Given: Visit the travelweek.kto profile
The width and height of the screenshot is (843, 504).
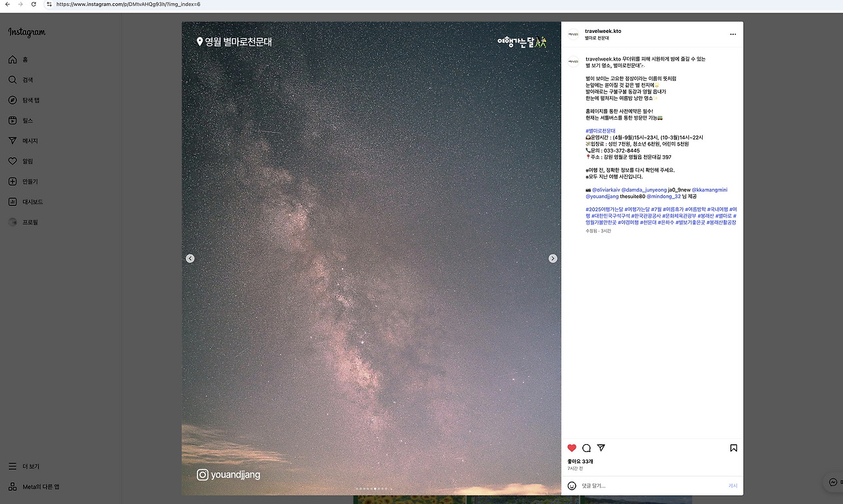Looking at the screenshot, I should pos(603,30).
